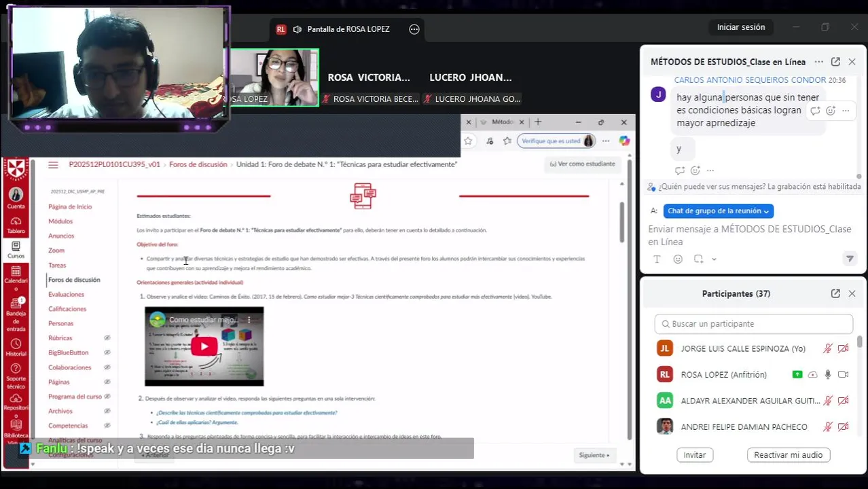The image size is (868, 489).
Task: Send the chat message
Action: pos(850,259)
